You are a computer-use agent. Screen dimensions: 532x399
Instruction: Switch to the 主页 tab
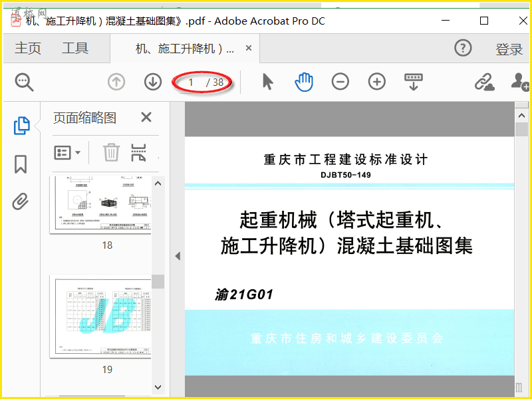pos(28,48)
